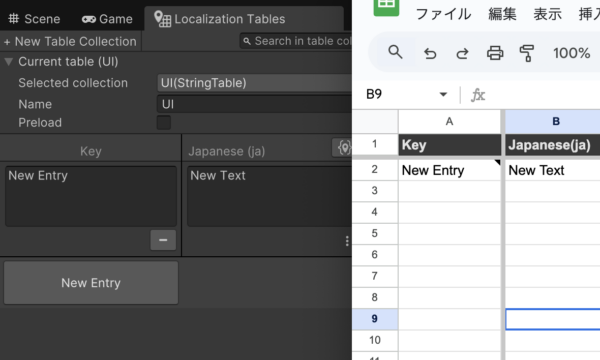Enable the Preload checkbox
The height and width of the screenshot is (360, 600).
tap(164, 123)
